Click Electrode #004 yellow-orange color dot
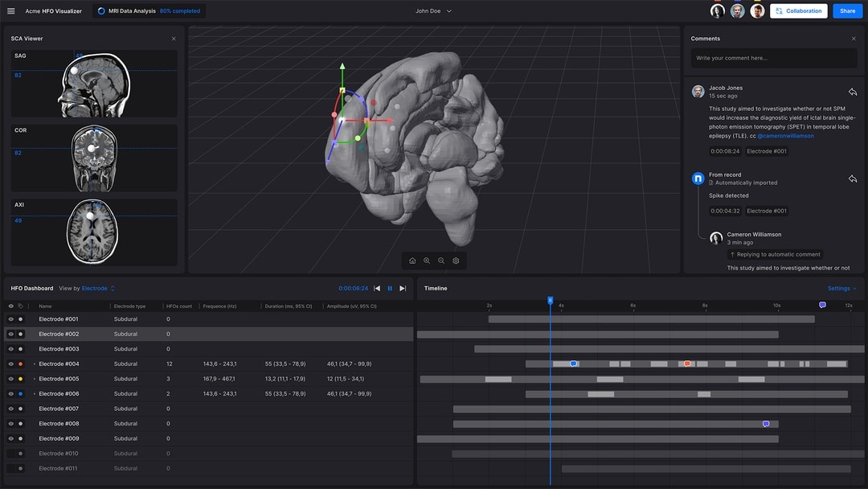The height and width of the screenshot is (489, 868). pyautogui.click(x=21, y=364)
